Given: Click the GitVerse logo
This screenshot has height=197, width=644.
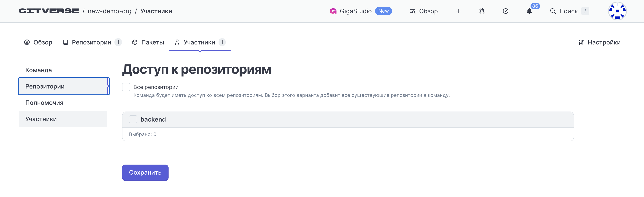Looking at the screenshot, I should coord(49,11).
